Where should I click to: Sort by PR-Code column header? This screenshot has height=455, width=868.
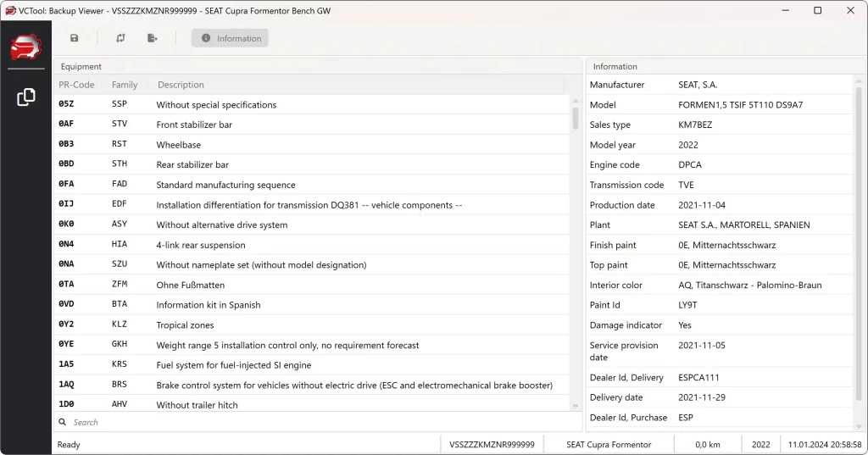point(76,85)
